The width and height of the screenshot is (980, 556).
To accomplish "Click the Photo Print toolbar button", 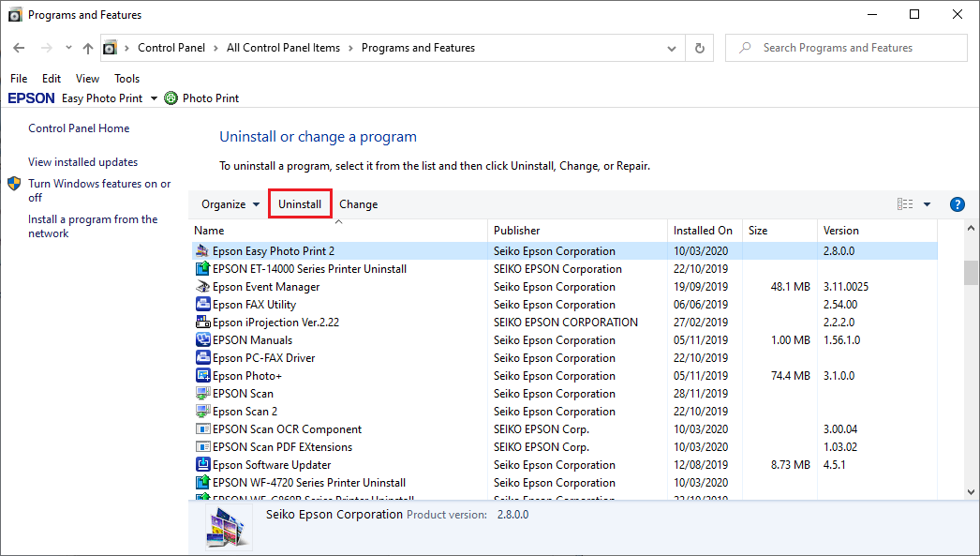I will point(201,98).
